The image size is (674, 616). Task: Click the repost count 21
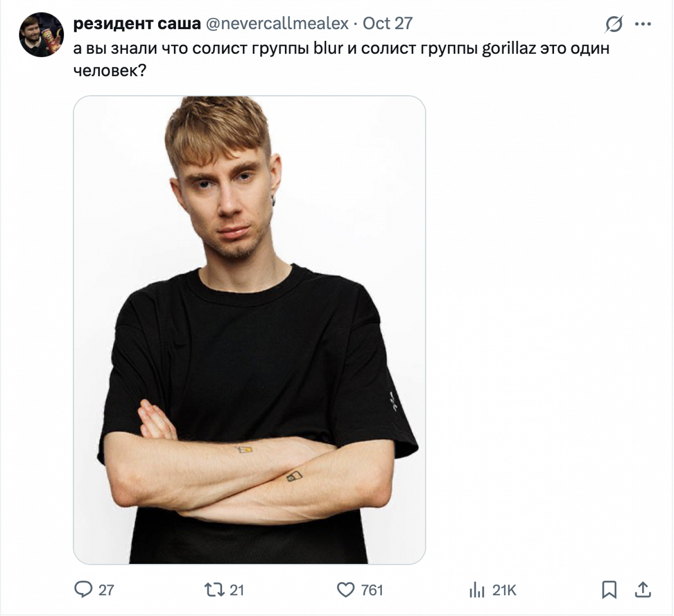[237, 590]
